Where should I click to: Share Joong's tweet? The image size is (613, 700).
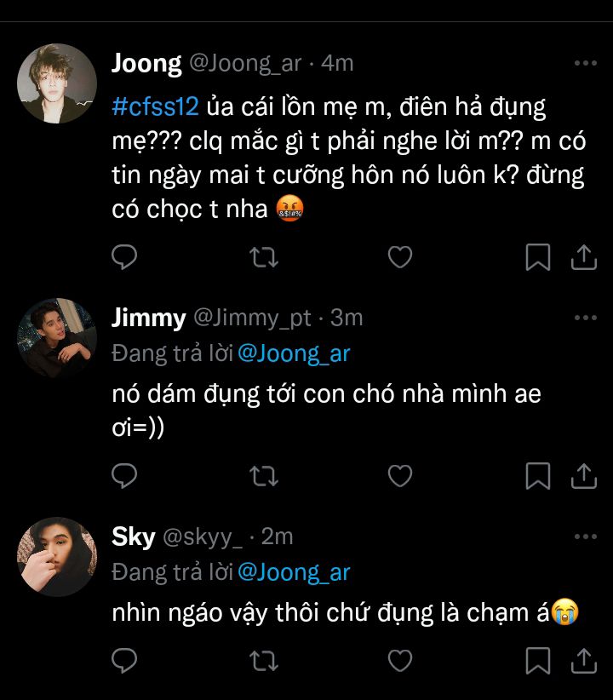coord(584,256)
